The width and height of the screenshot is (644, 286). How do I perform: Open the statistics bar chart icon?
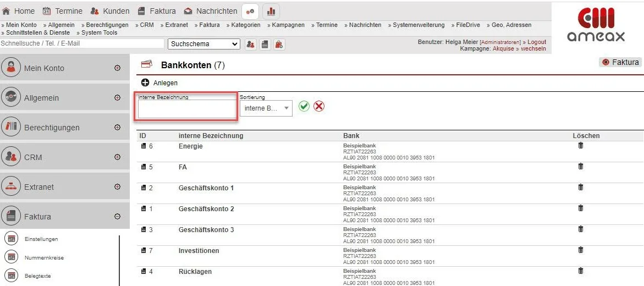pyautogui.click(x=271, y=11)
